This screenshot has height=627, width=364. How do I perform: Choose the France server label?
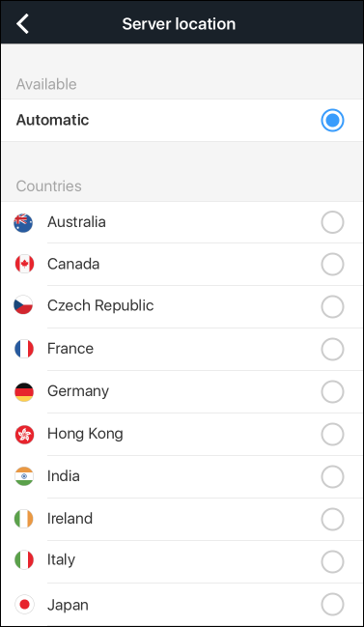tap(70, 349)
